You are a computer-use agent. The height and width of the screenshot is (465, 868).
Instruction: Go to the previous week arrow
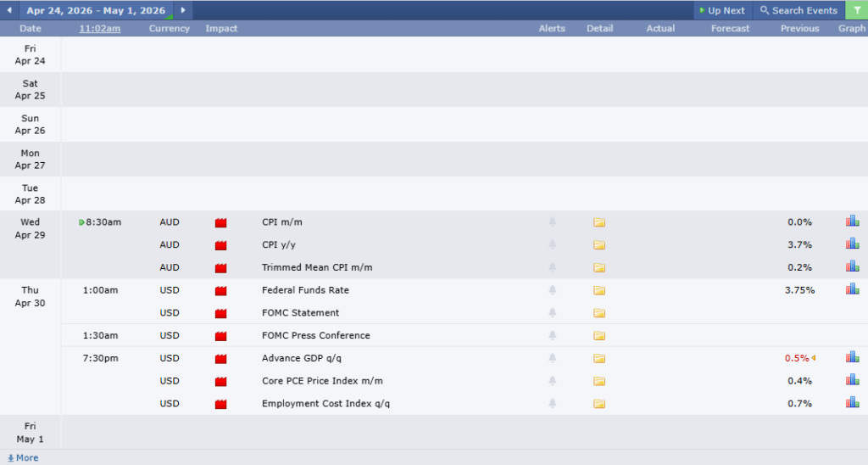coord(9,10)
